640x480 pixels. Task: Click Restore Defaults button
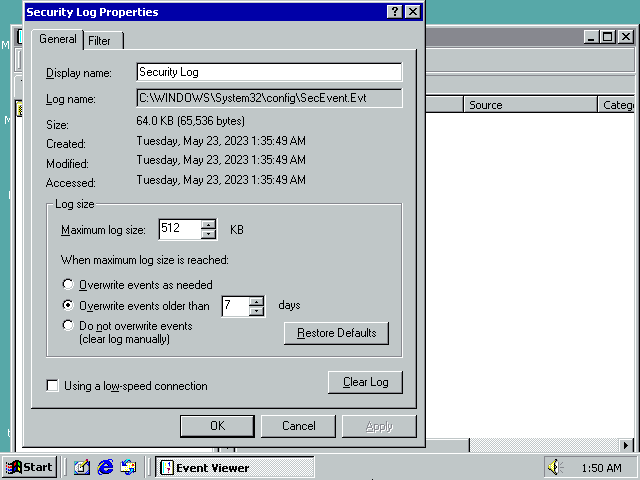(336, 333)
